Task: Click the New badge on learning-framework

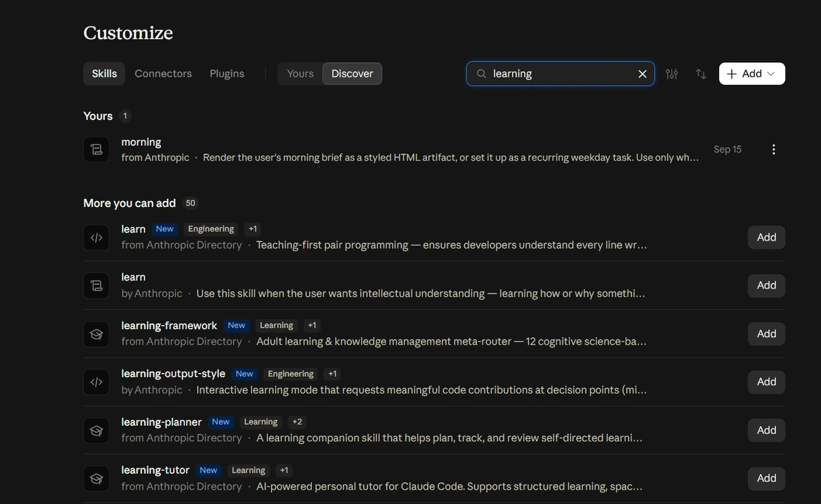Action: coord(237,326)
